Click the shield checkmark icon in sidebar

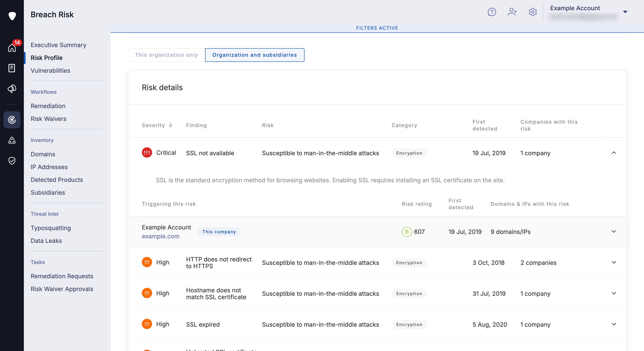tap(12, 161)
